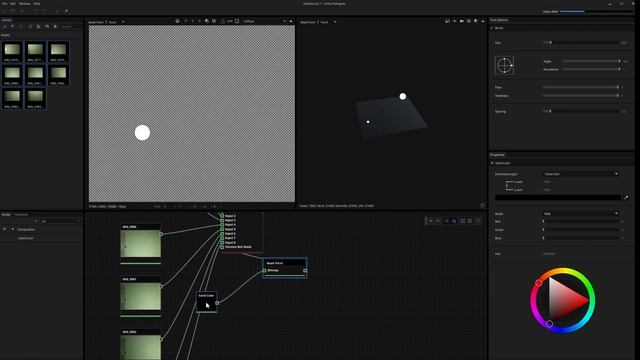Collapse the Composition tree row
The image size is (640, 360).
13,229
